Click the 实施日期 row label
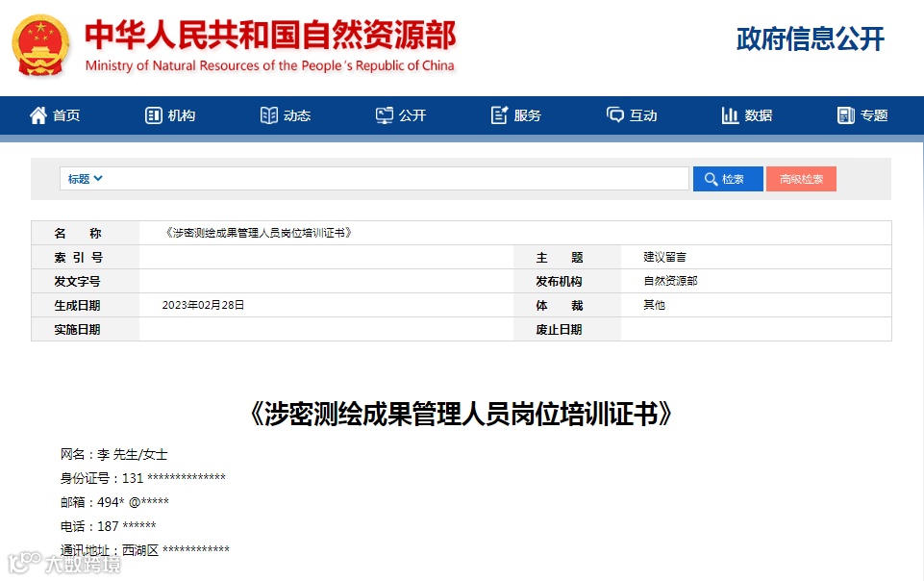 [77, 330]
